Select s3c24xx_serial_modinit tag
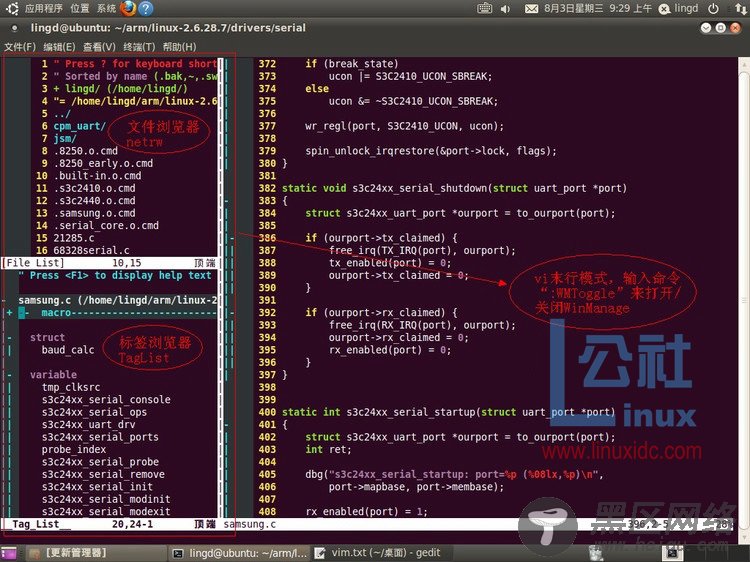The image size is (750, 562). (106, 499)
